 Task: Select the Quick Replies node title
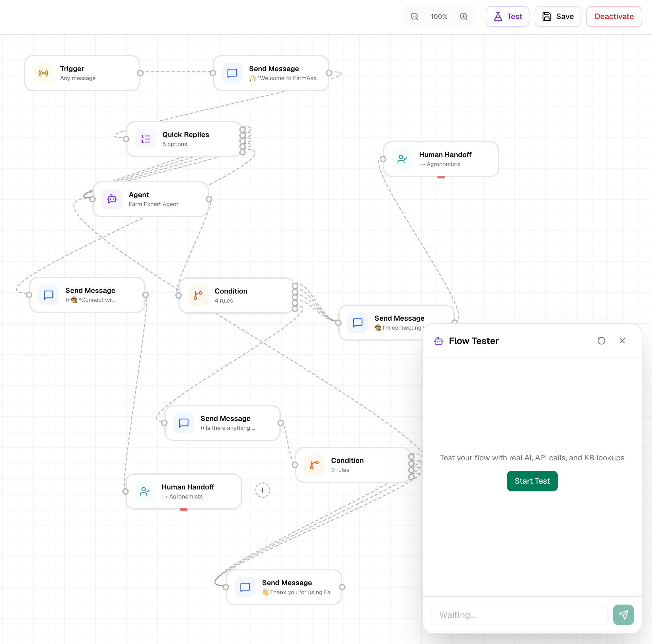coord(186,134)
